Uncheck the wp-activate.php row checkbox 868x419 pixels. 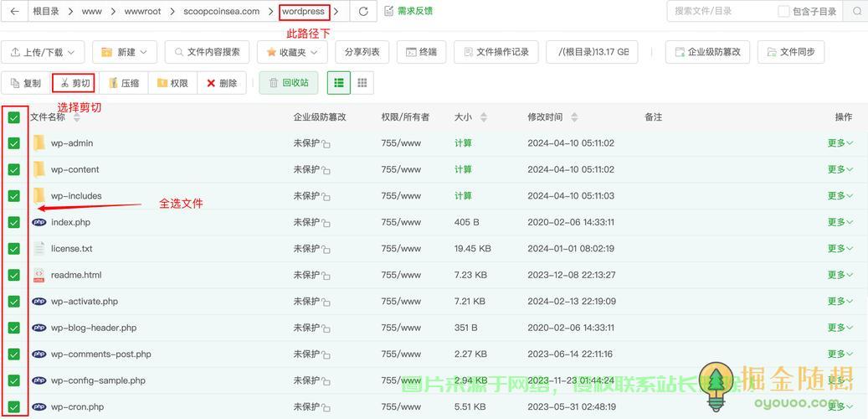pyautogui.click(x=14, y=302)
